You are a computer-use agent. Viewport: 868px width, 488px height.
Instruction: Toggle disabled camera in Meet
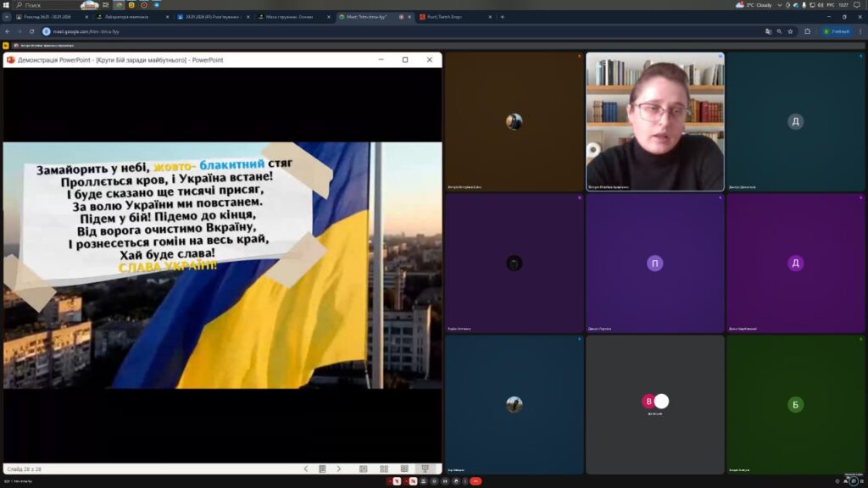pyautogui.click(x=414, y=481)
